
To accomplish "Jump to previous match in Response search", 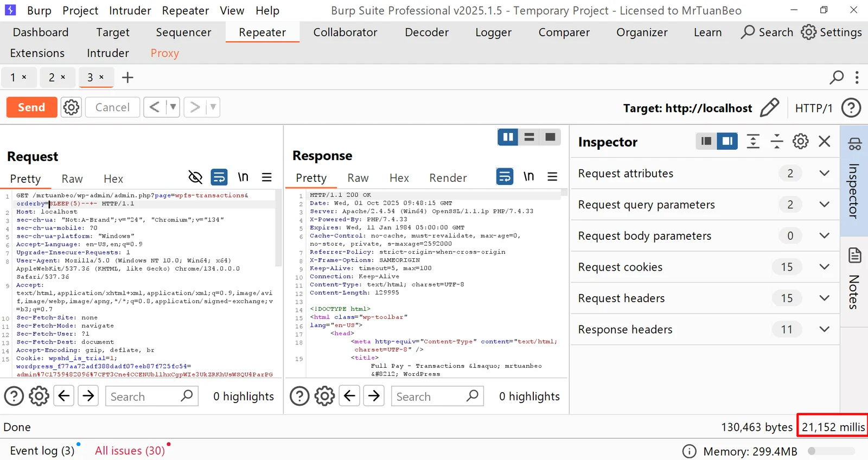I will click(349, 396).
